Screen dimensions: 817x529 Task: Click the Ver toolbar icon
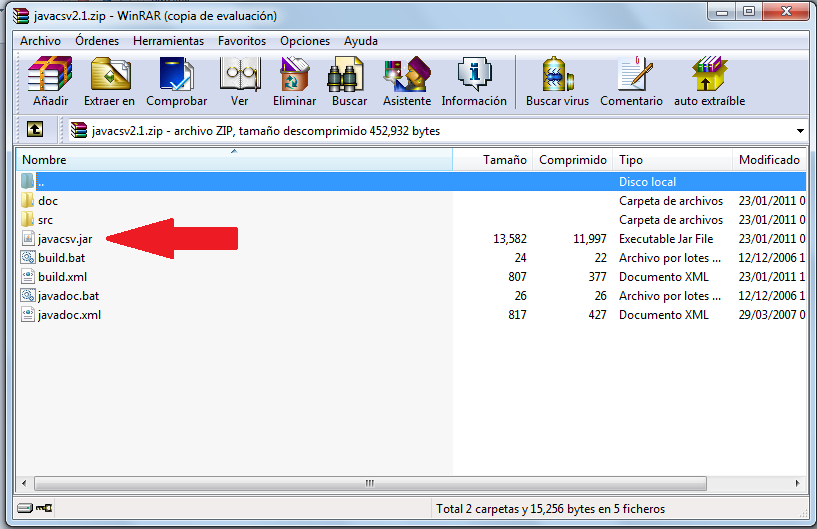coord(239,82)
